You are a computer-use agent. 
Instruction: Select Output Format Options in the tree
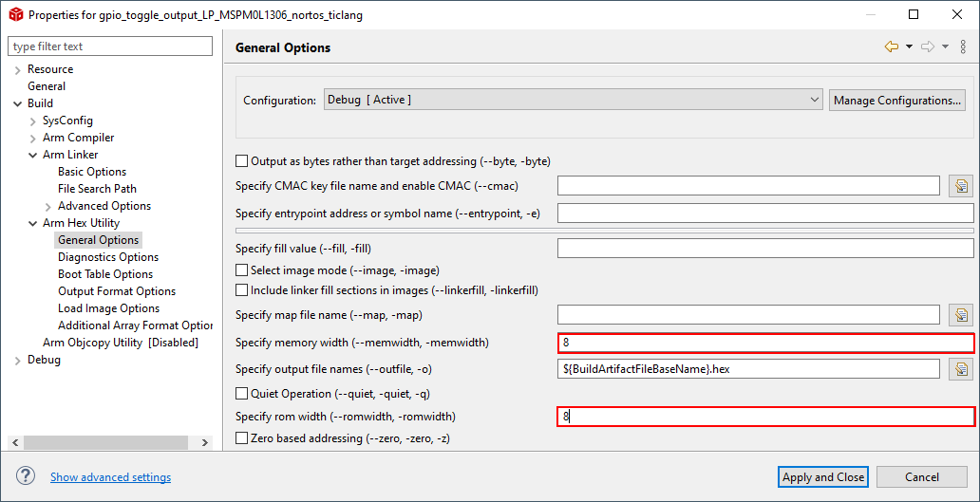(116, 291)
